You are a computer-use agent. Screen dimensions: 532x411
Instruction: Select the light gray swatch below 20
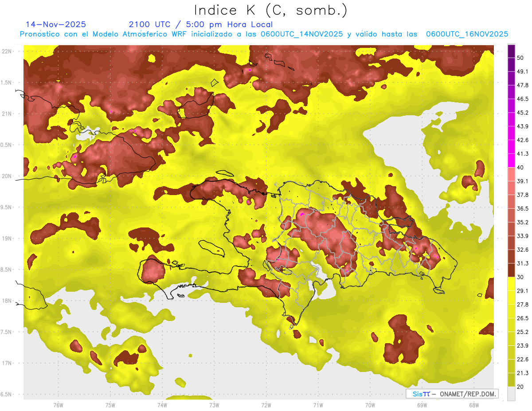pyautogui.click(x=511, y=393)
